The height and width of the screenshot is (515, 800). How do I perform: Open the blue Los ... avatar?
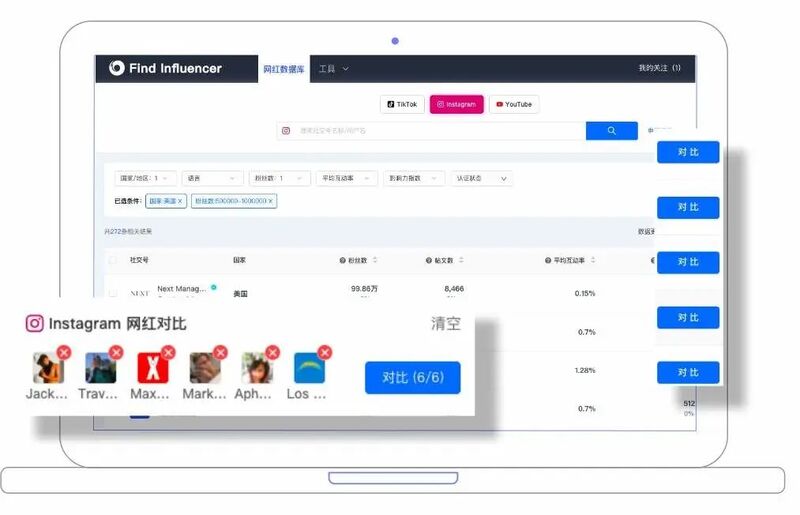[309, 367]
